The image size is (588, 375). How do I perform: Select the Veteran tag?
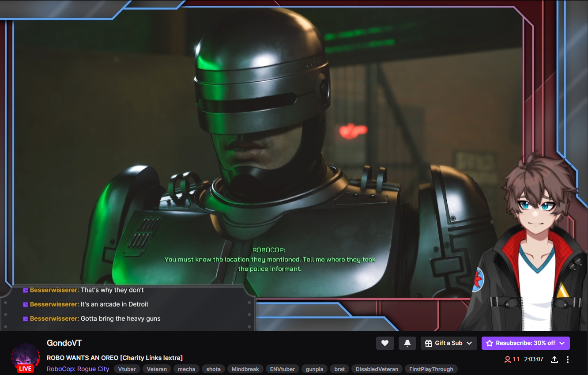coord(157,369)
